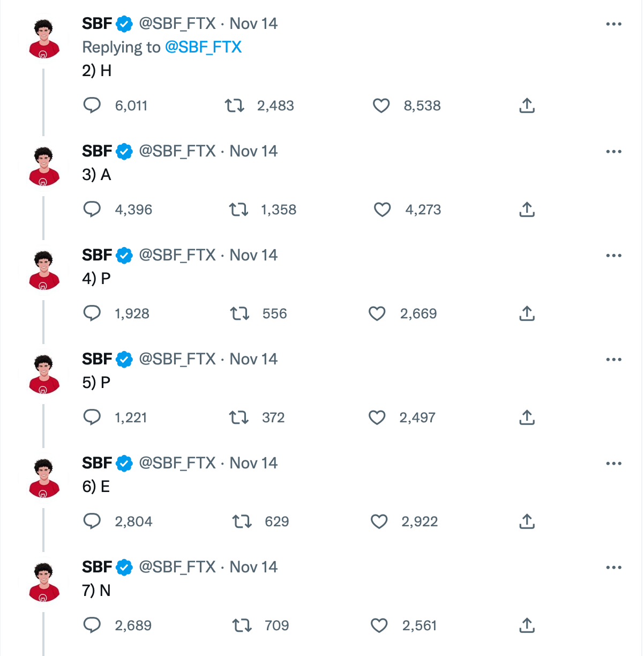
Task: Click the @SBF_FTX handle on "7) N" tweet
Action: click(x=177, y=567)
